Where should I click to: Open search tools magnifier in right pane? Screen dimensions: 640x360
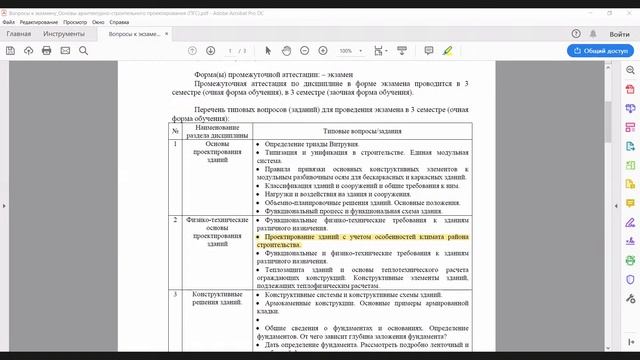tap(630, 70)
